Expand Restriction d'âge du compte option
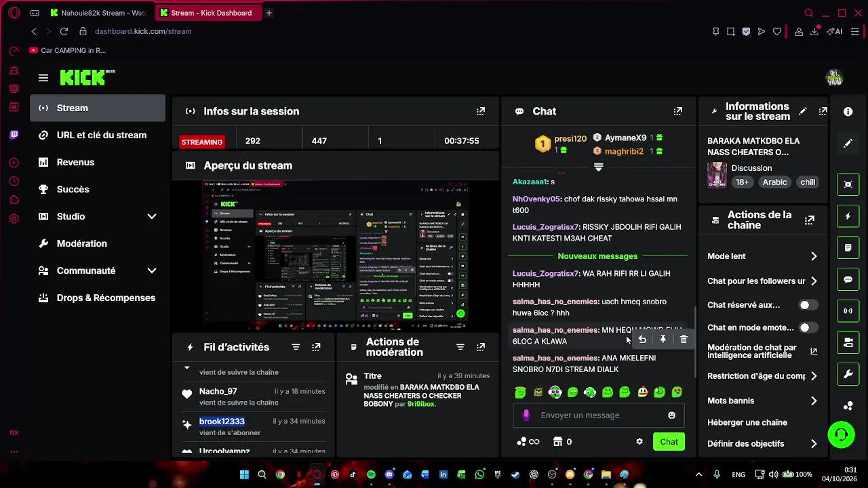 point(814,376)
